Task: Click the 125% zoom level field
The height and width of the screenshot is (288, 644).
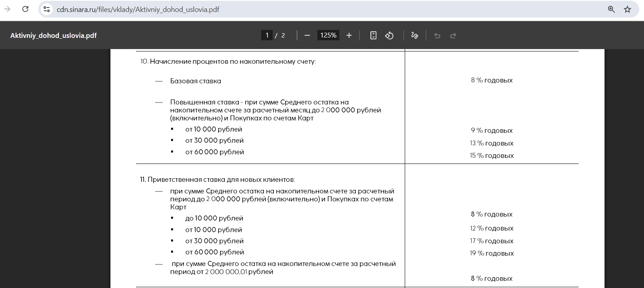Action: [328, 35]
